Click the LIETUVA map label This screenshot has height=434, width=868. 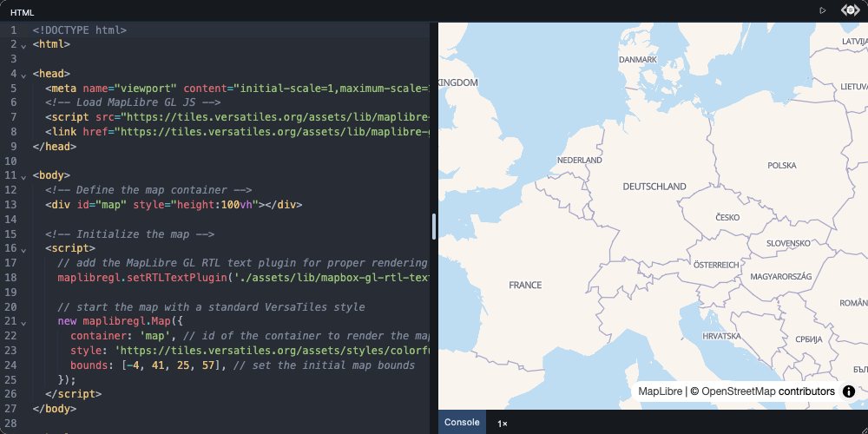[853, 87]
